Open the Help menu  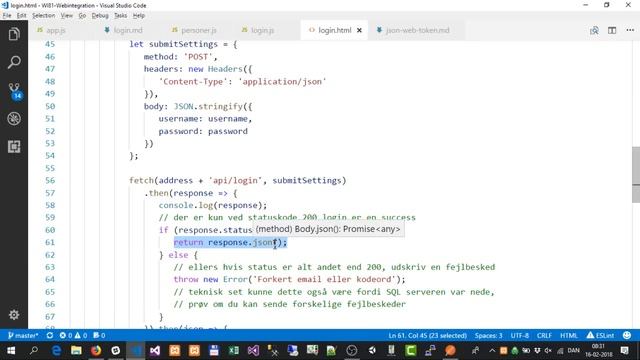tap(139, 16)
